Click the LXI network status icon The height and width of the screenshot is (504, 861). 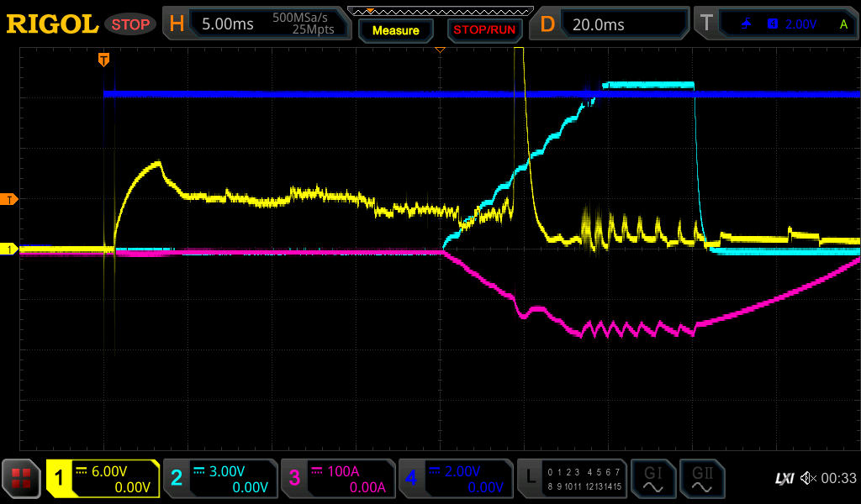pos(784,479)
